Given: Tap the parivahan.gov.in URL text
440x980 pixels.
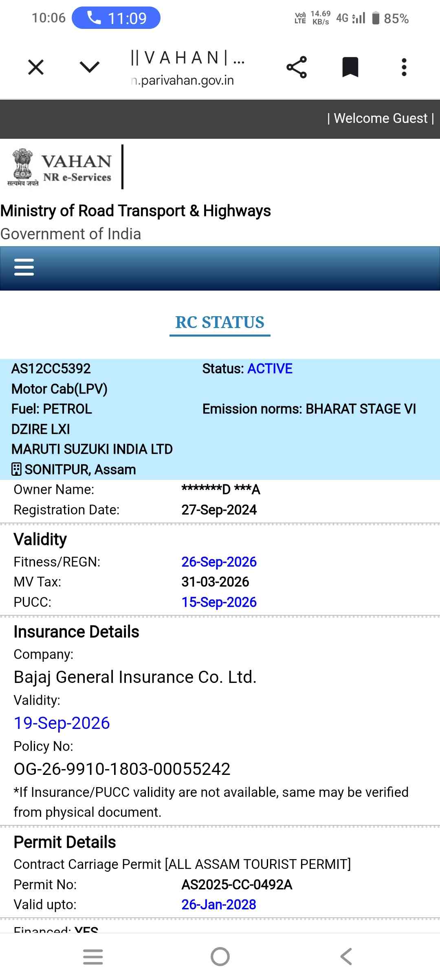Looking at the screenshot, I should (x=183, y=81).
